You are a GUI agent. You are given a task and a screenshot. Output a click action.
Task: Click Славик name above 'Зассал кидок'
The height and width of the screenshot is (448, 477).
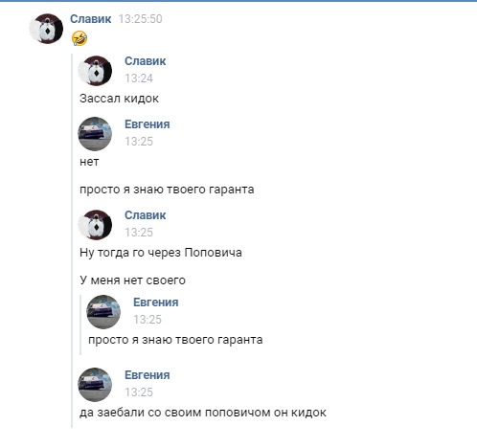[x=146, y=61]
